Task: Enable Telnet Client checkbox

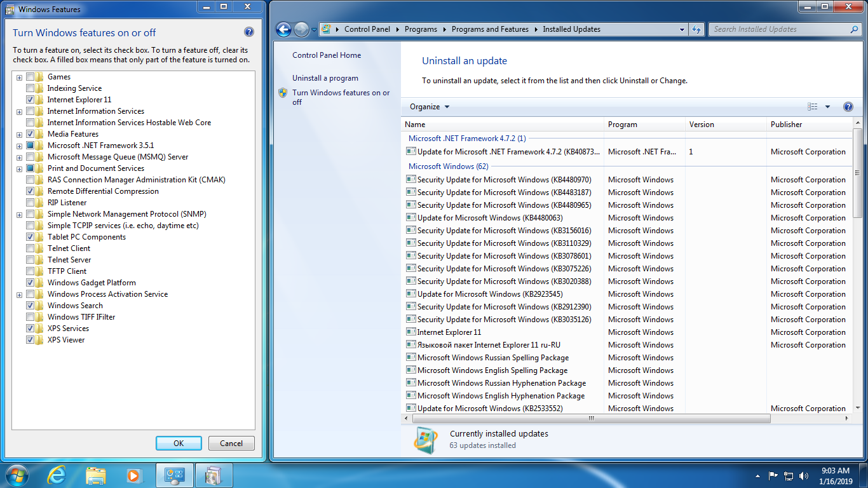Action: [31, 248]
